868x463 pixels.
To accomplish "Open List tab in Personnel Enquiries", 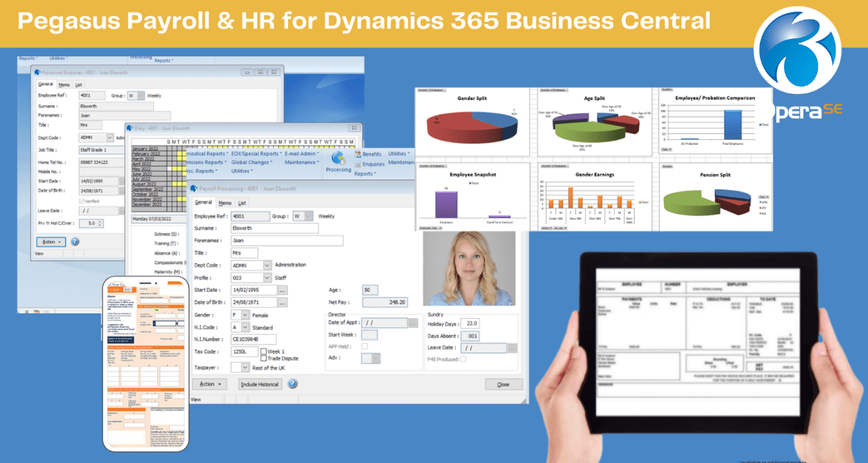I will [78, 84].
